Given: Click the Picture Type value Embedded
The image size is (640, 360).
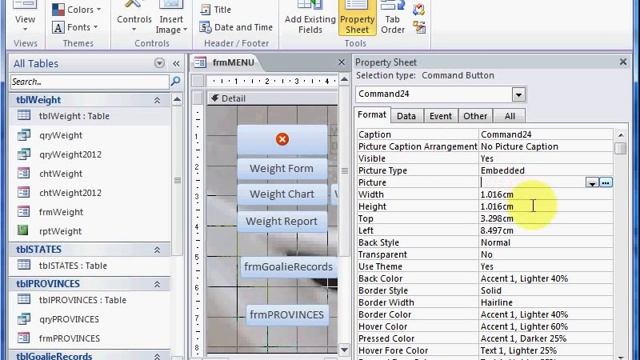Looking at the screenshot, I should [x=546, y=170].
